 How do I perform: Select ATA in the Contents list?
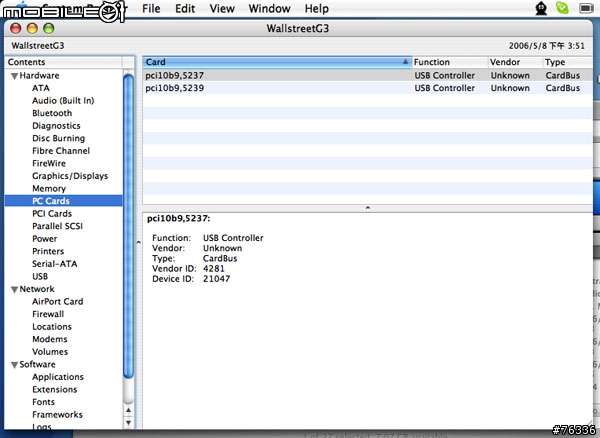pos(41,88)
